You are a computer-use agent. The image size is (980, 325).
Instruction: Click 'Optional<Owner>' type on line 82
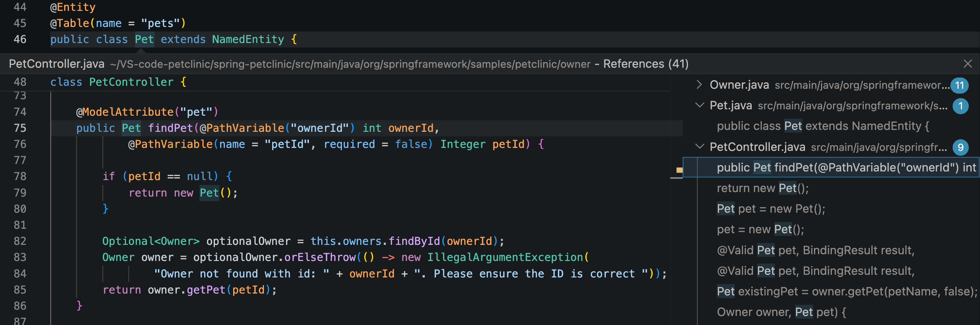[x=151, y=241]
